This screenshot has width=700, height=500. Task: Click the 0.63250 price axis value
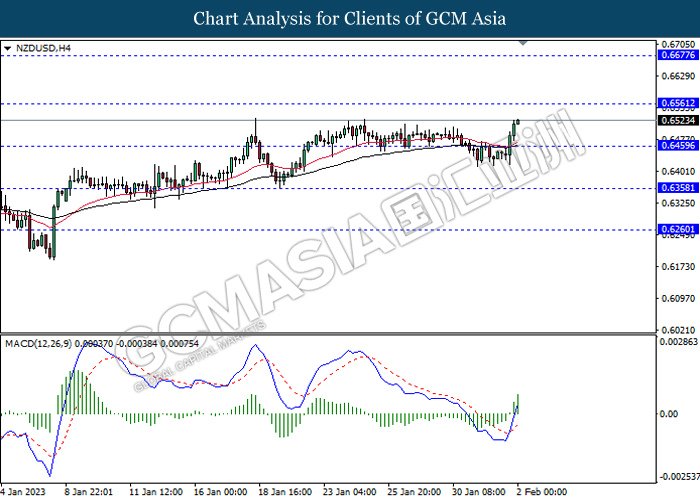pos(679,203)
